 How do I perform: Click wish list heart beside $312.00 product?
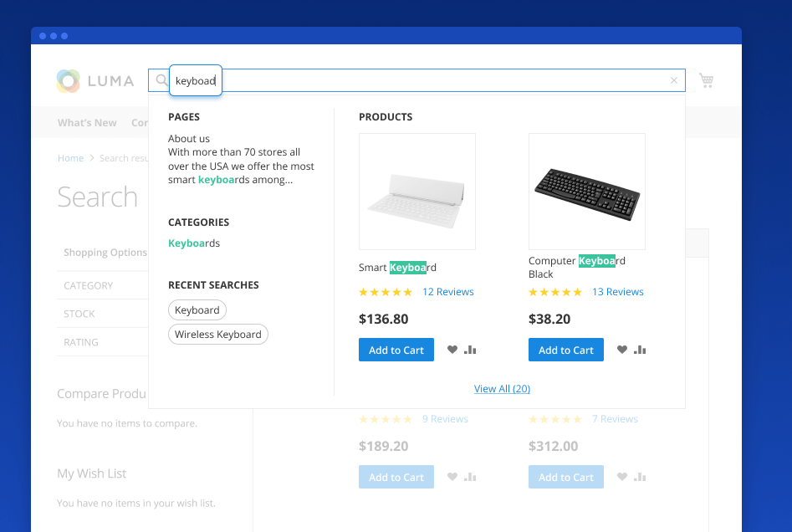click(621, 477)
